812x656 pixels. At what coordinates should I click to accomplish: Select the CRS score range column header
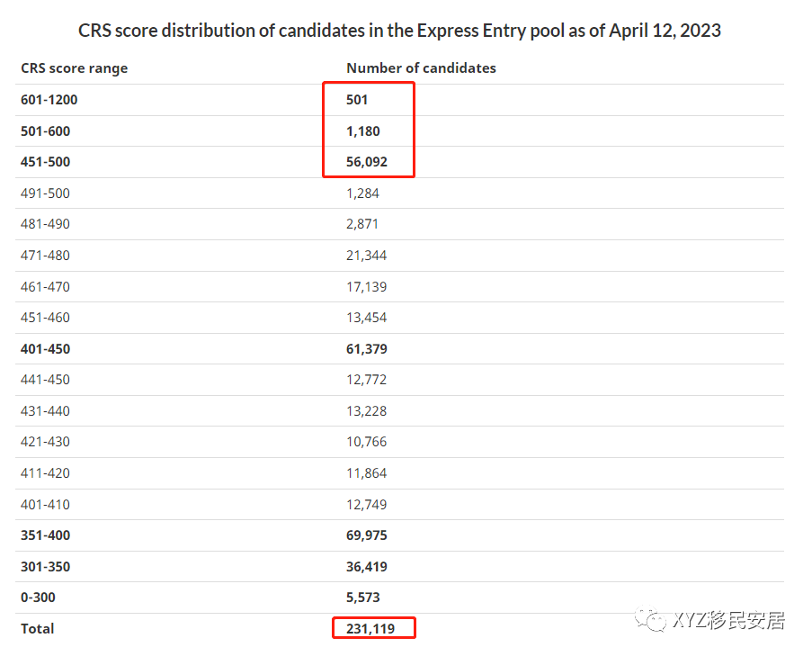click(74, 68)
